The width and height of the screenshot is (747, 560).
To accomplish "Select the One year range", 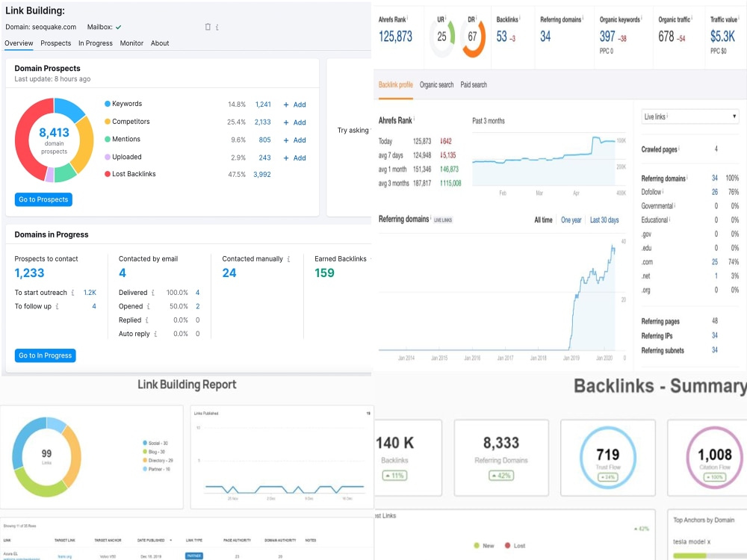I will [x=571, y=220].
